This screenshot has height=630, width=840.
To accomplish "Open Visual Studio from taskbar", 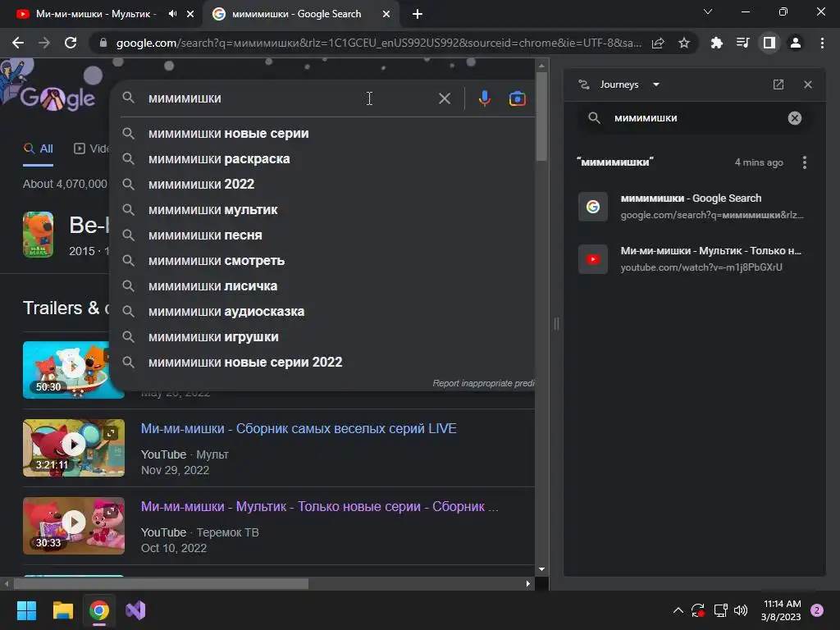I will click(135, 610).
